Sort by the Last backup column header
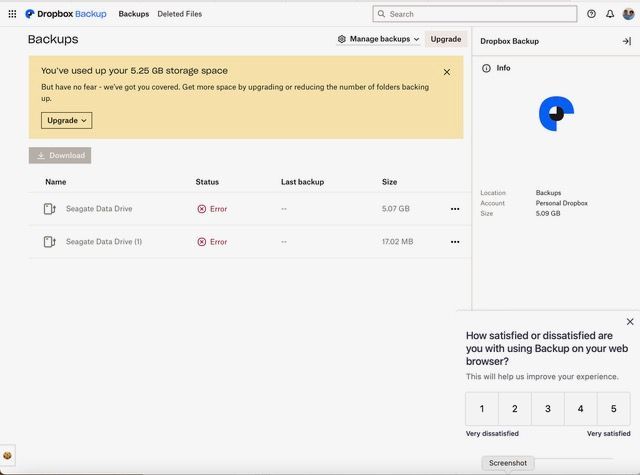This screenshot has width=640, height=475. 302,182
